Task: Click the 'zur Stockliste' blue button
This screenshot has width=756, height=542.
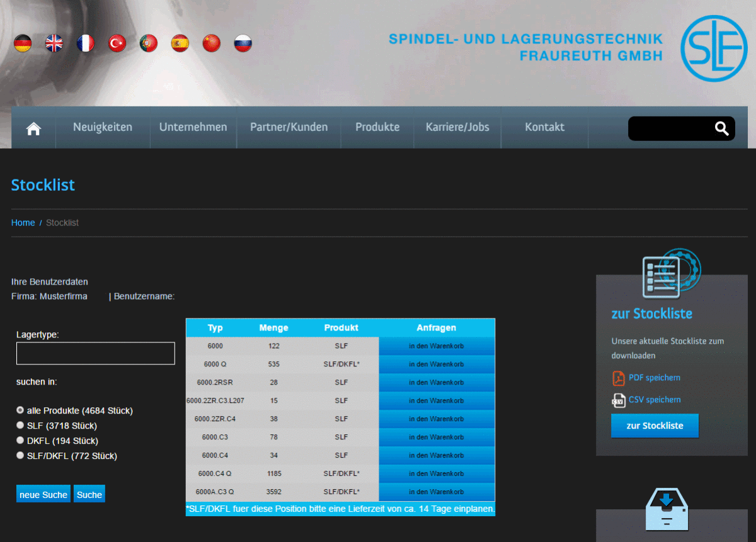Action: point(655,426)
